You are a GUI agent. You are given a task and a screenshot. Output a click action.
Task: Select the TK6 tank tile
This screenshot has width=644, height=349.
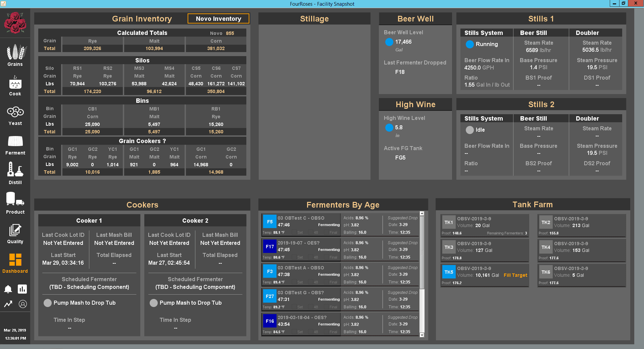(546, 272)
